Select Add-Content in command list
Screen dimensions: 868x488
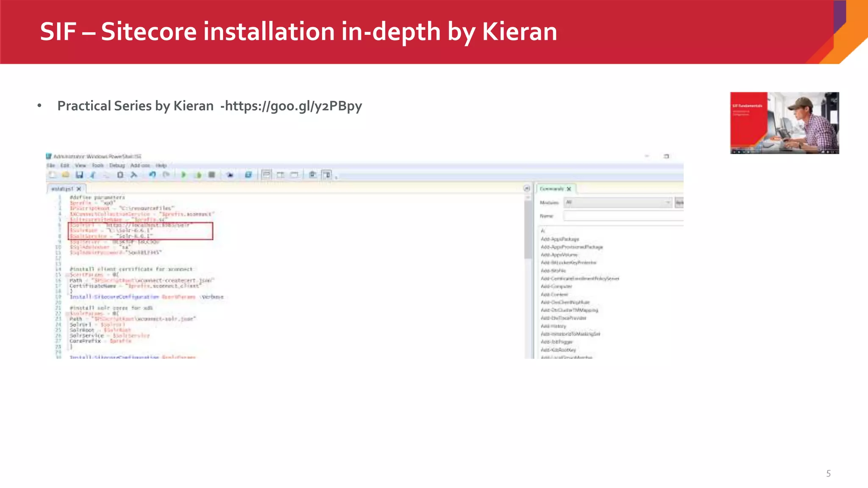(554, 294)
